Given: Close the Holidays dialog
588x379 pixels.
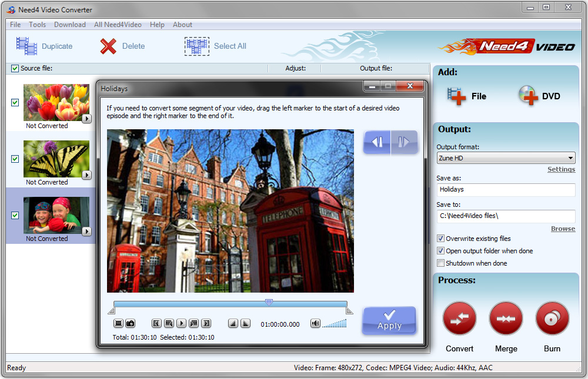Looking at the screenshot, I should (410, 86).
